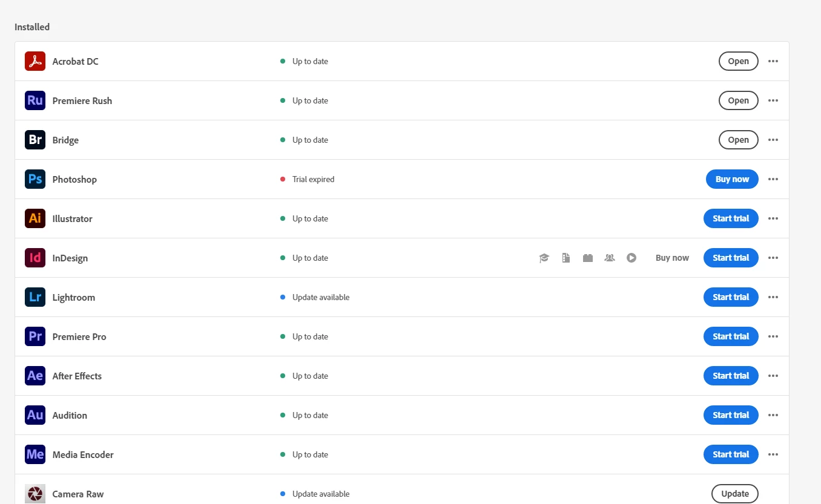The image size is (821, 504).
Task: Open more options for Bridge
Action: pos(773,140)
